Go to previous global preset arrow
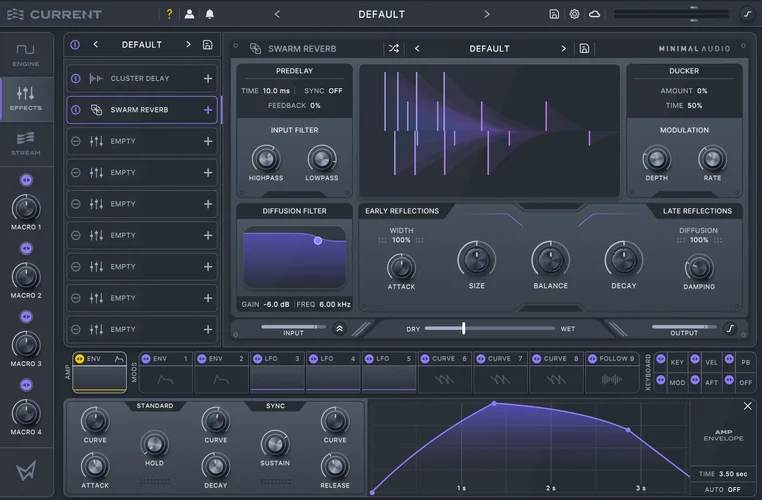 (x=277, y=14)
